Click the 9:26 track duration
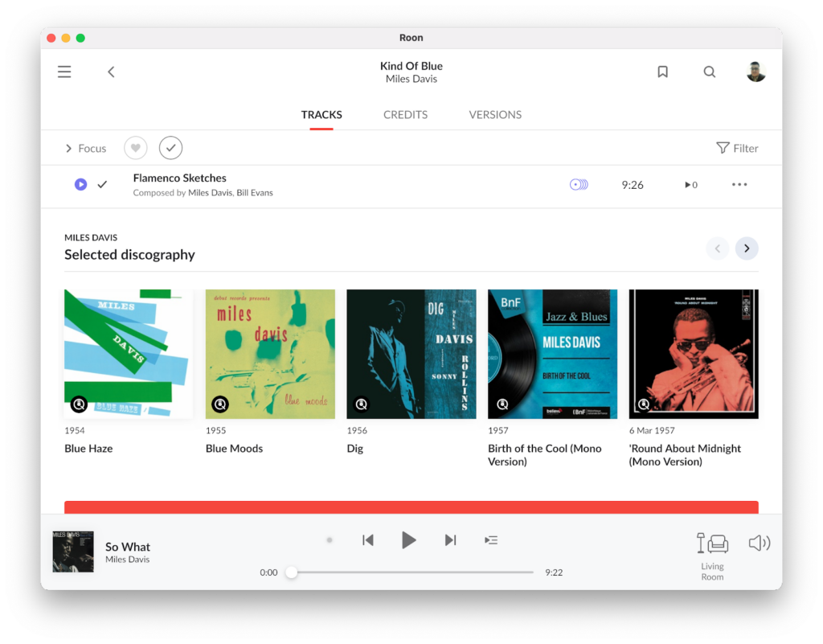The image size is (823, 644). pyautogui.click(x=633, y=185)
